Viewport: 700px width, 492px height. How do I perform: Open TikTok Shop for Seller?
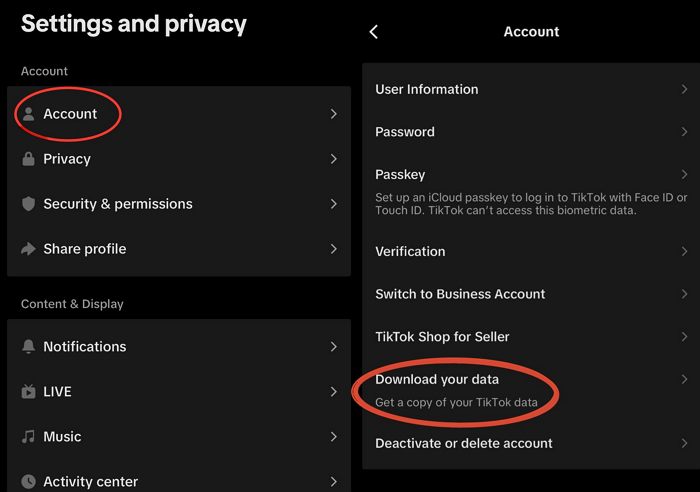(x=442, y=337)
